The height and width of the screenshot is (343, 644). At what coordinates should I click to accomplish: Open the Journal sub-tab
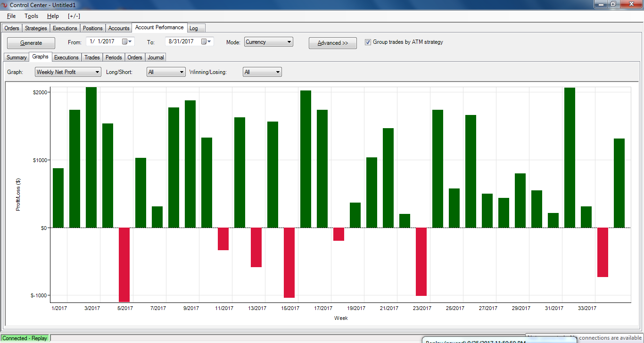[x=156, y=57]
